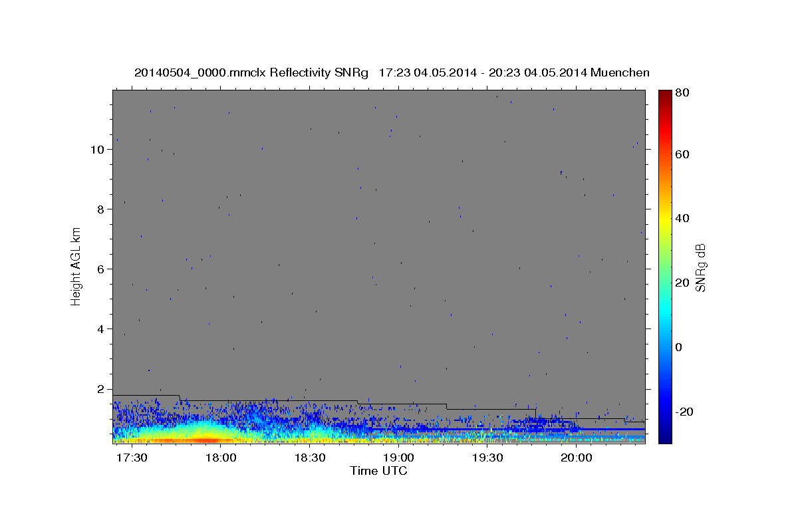Screen dimensions: 798x532
Task: Click the height tick label 10
Action: click(97, 150)
